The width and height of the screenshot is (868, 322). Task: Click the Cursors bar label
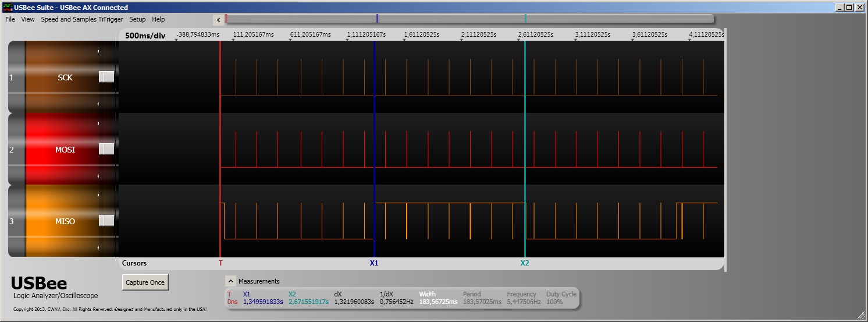tap(134, 263)
